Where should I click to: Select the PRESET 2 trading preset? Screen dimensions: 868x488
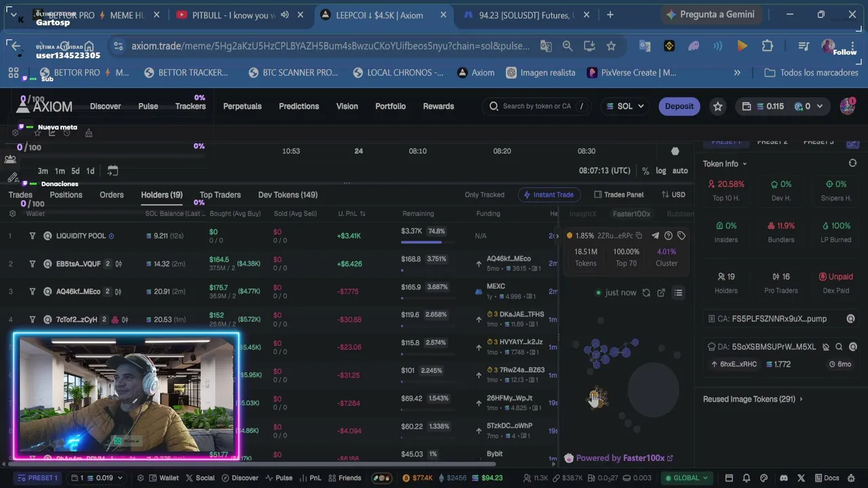coord(772,142)
